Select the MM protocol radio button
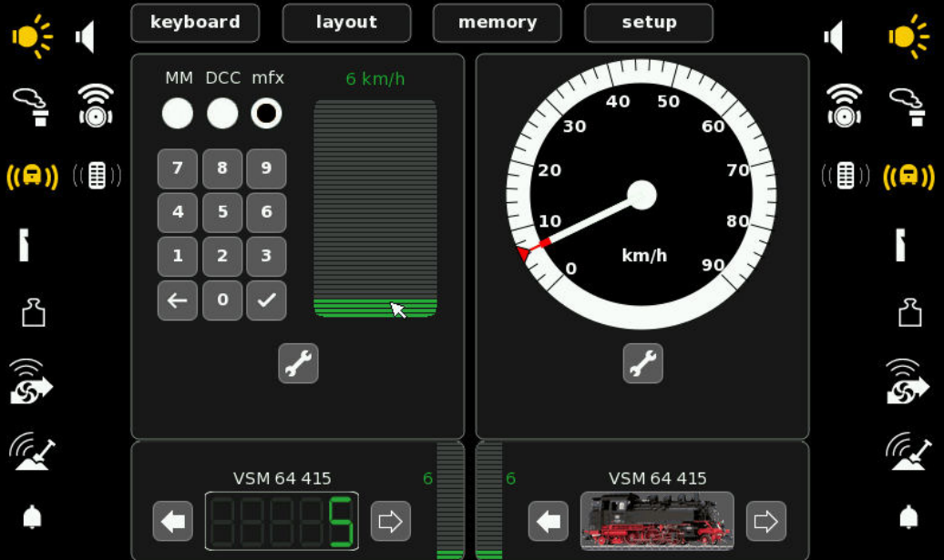 pos(178,114)
